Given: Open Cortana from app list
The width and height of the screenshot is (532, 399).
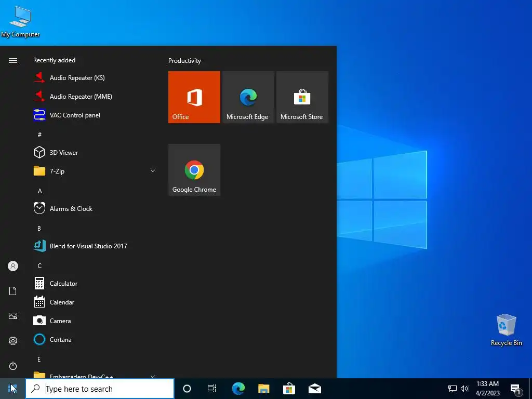Looking at the screenshot, I should pos(95,339).
